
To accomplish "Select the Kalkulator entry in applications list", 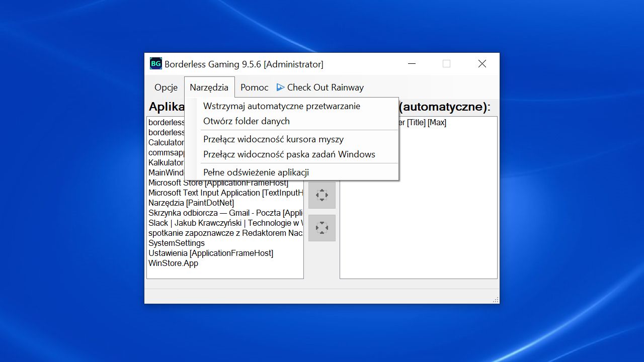I will click(x=166, y=162).
